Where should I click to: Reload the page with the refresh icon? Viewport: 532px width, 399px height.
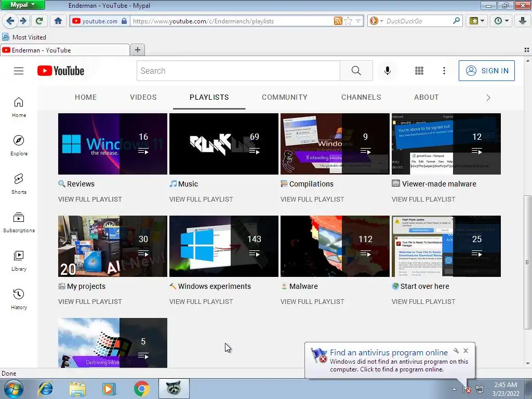(x=39, y=21)
